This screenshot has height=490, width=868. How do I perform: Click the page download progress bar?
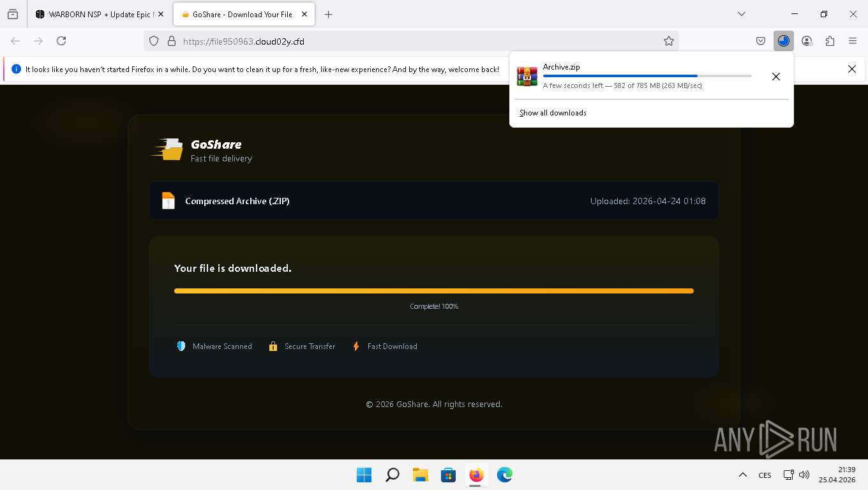[x=434, y=291]
